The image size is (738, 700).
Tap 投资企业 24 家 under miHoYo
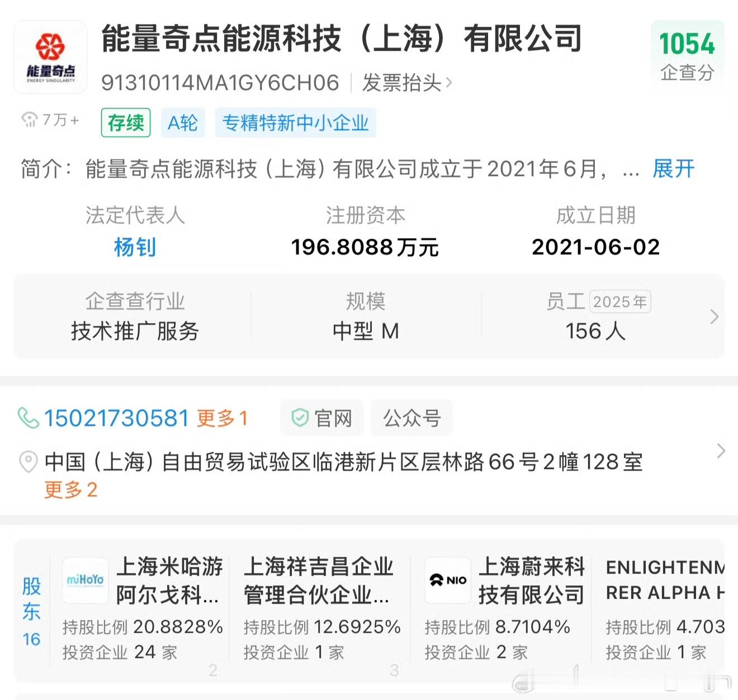[120, 652]
